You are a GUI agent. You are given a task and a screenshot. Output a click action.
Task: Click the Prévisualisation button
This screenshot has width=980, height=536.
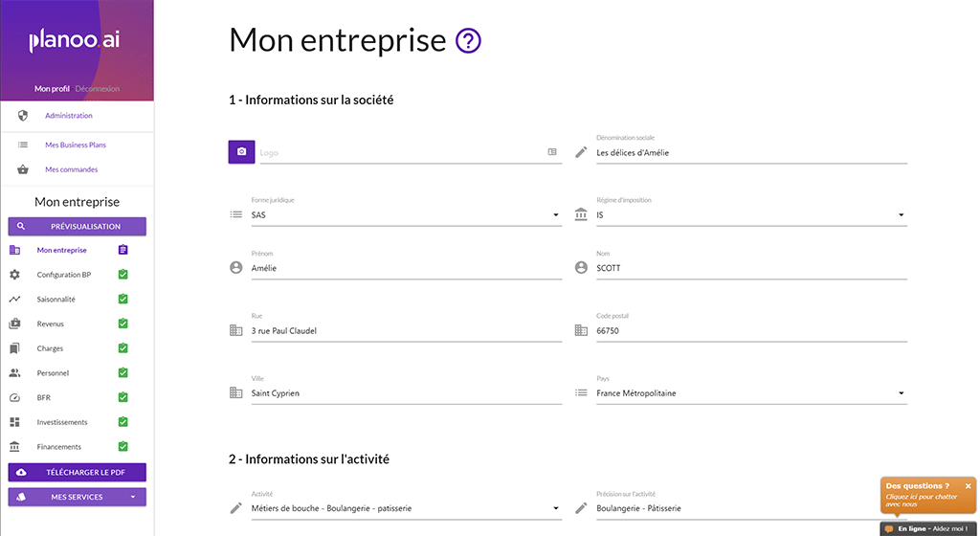coord(77,226)
